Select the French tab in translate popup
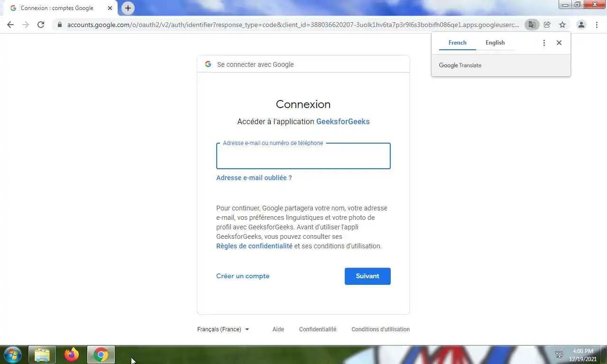 point(458,43)
